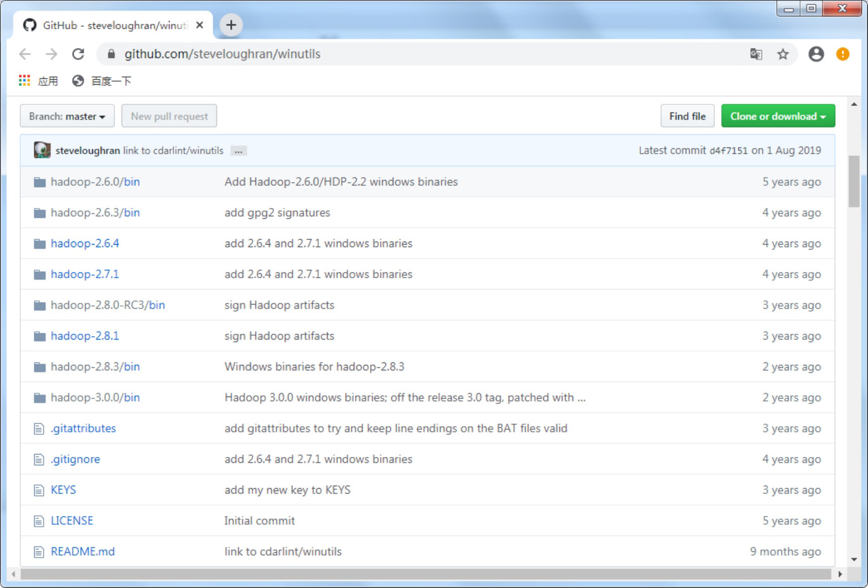
Task: Open the LICENSE file
Action: coord(72,521)
